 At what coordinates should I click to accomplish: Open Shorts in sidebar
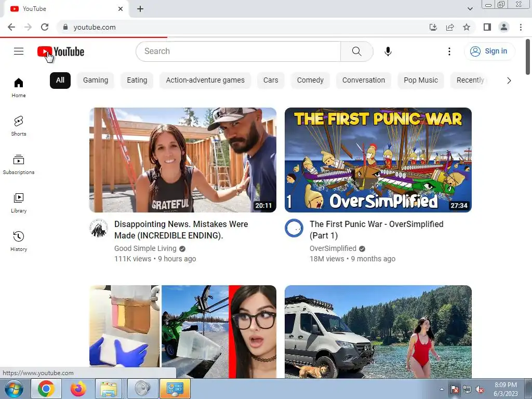tap(19, 126)
